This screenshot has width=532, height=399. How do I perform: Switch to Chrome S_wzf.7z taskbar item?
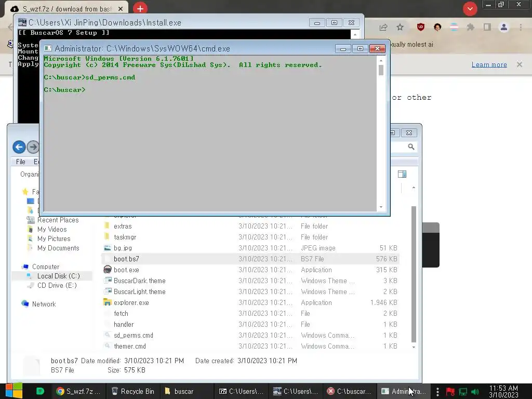78,391
